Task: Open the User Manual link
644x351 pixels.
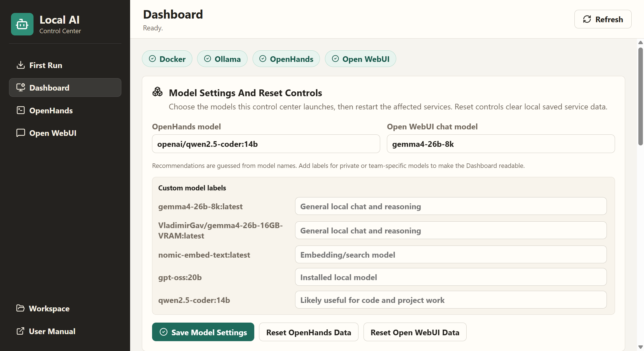Action: 65,331
